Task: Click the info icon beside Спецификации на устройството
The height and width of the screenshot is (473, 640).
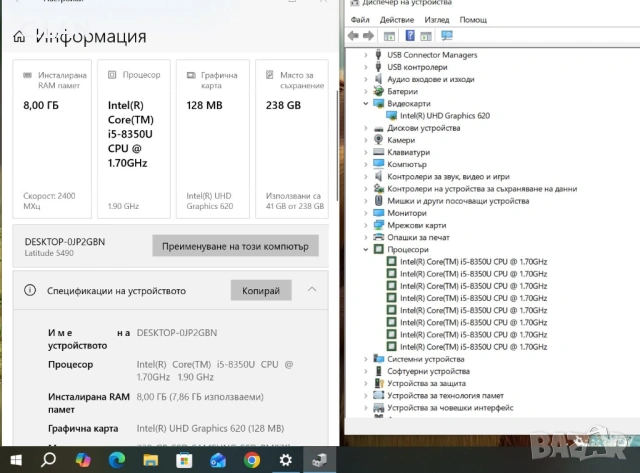Action: [x=30, y=290]
